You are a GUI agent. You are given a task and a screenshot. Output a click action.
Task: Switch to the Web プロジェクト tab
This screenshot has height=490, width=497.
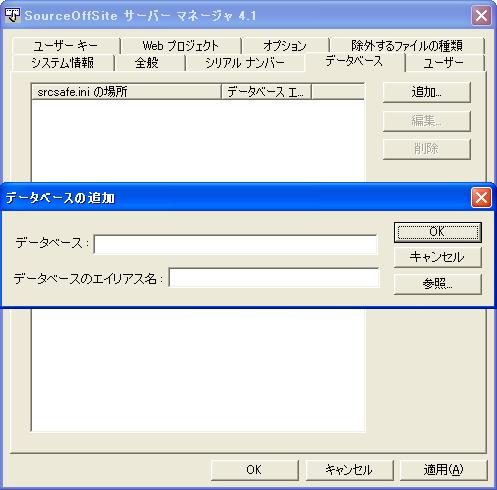tap(181, 46)
